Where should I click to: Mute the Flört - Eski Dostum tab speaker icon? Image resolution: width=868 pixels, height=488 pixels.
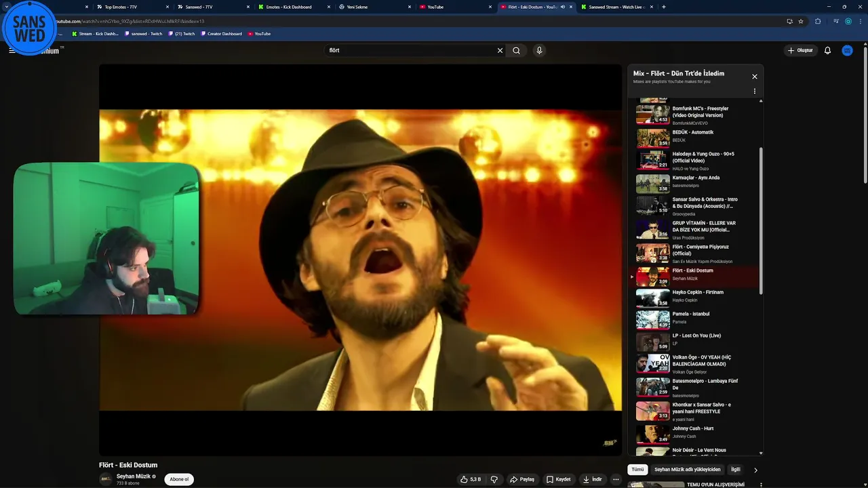[x=563, y=7]
